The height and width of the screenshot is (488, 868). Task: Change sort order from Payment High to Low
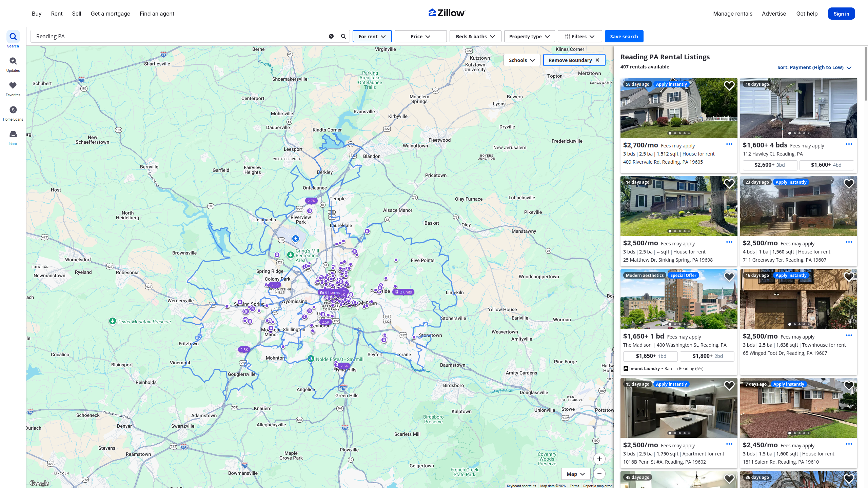tap(814, 67)
